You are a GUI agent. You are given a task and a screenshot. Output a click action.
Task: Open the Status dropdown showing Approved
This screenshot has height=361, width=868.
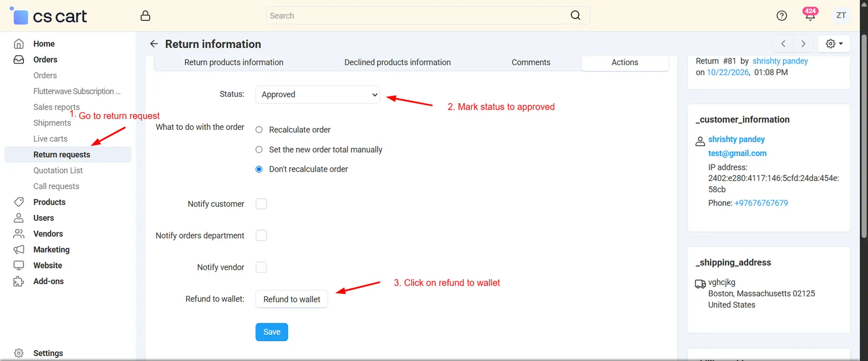(317, 94)
